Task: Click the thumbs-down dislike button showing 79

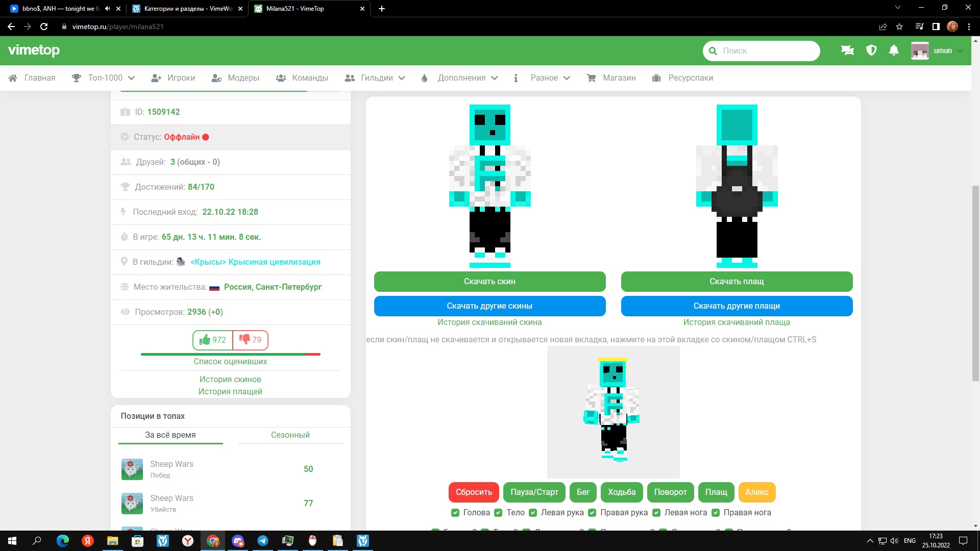Action: [250, 340]
